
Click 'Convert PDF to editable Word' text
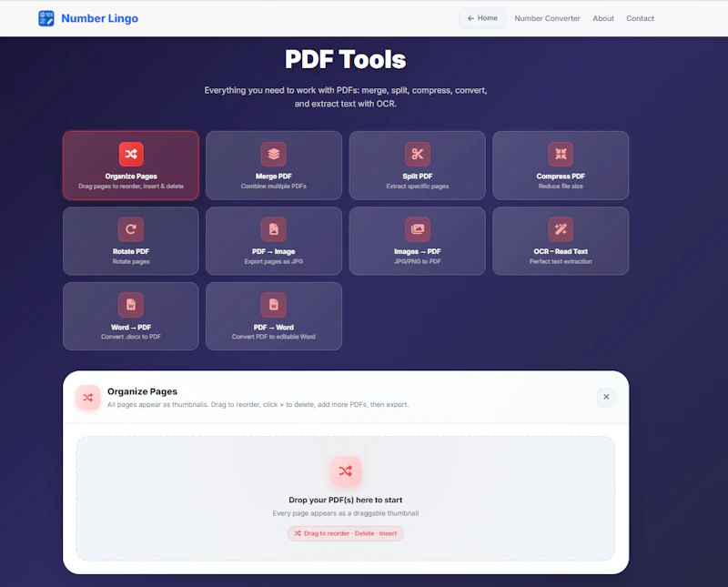(x=274, y=337)
